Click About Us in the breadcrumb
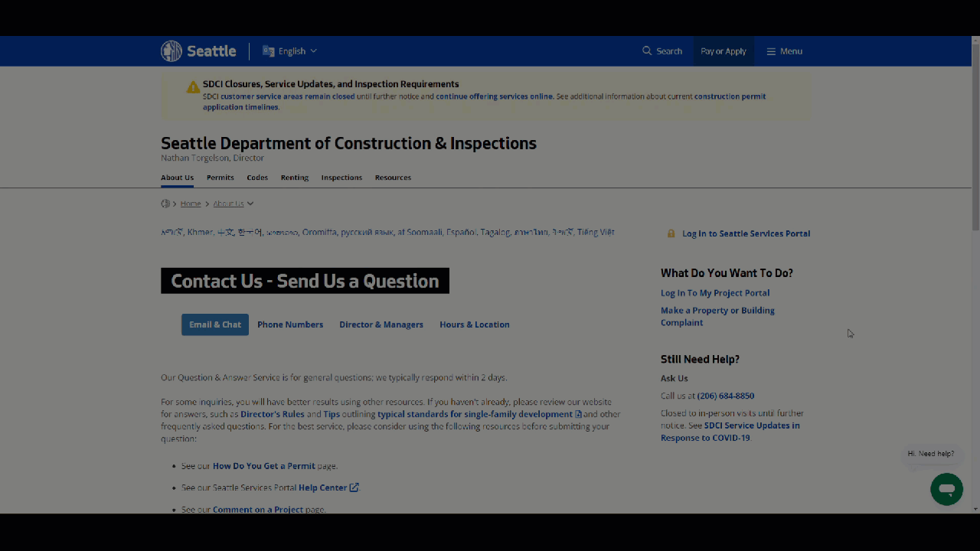The image size is (980, 551). [228, 204]
